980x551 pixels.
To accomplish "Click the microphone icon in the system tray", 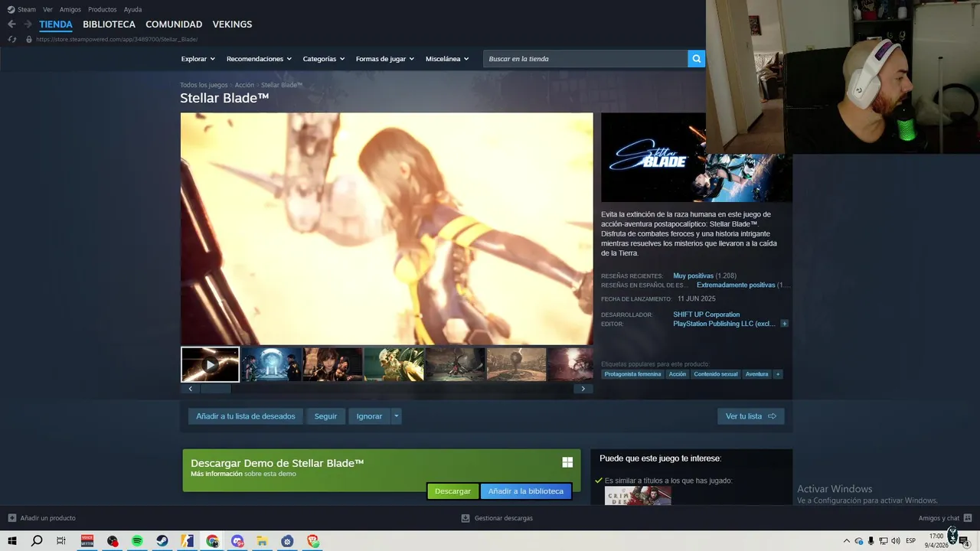I will [x=871, y=541].
